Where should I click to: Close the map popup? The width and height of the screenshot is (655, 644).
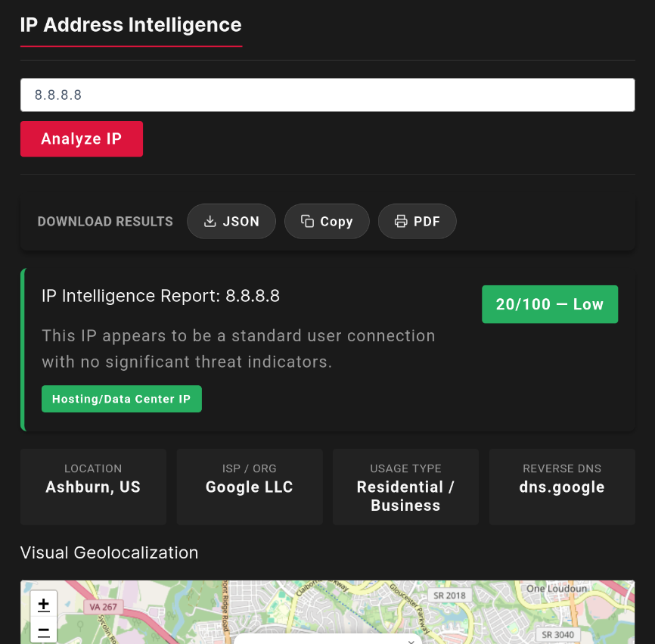pos(411,642)
